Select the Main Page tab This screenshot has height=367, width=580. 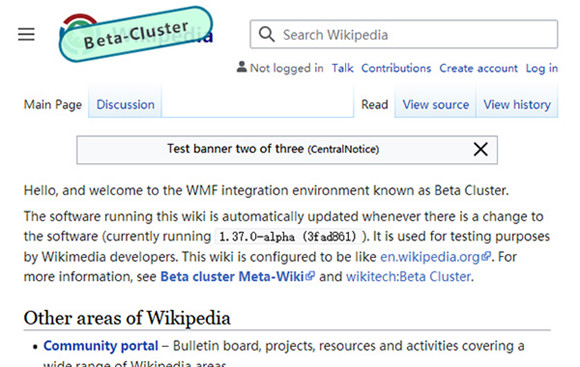(x=53, y=105)
